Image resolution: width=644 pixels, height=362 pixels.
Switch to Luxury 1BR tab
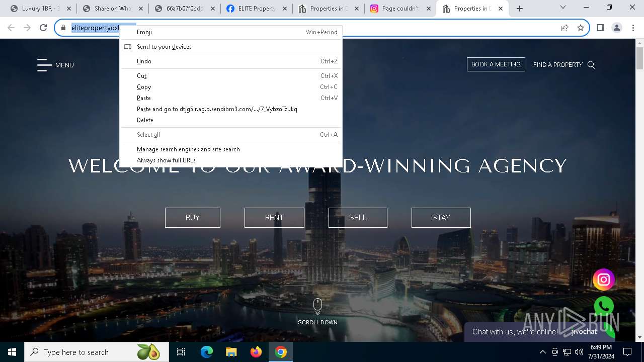pos(40,9)
